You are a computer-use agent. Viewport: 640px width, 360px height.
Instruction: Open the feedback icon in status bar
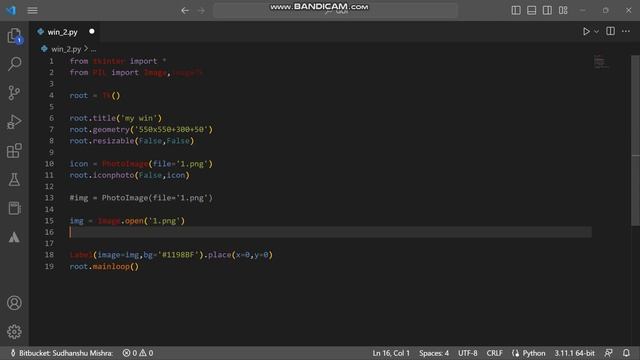click(609, 353)
